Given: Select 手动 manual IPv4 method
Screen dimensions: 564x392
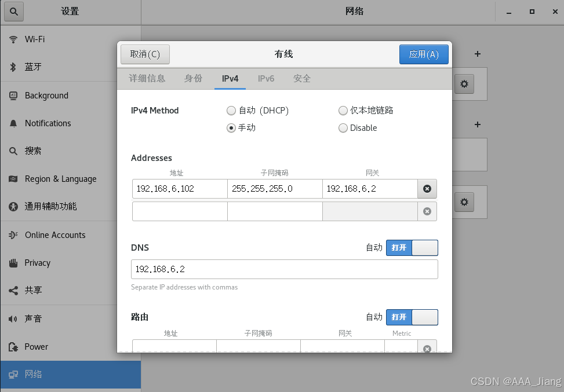Looking at the screenshot, I should [241, 128].
